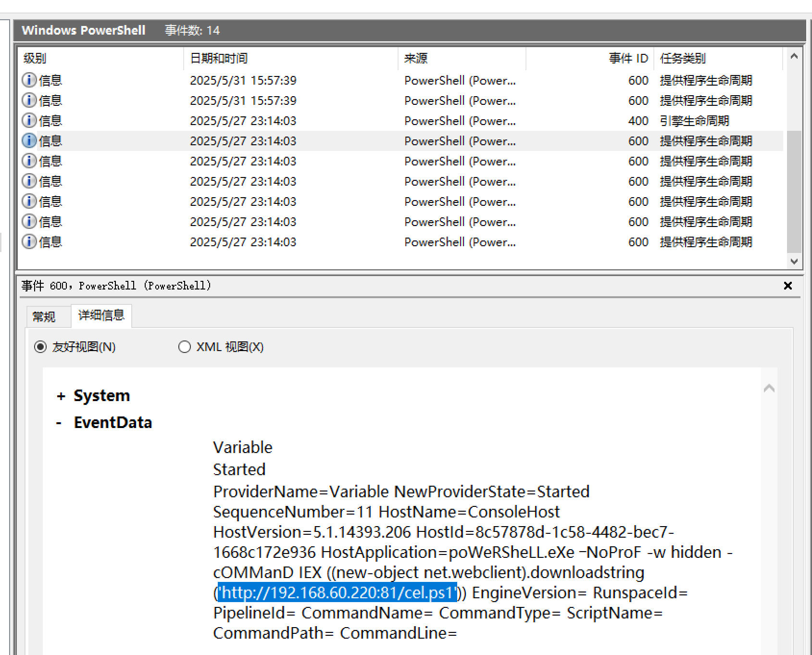Close the event 600 detail pane
Screen dimensions: 812x655
pyautogui.click(x=787, y=286)
